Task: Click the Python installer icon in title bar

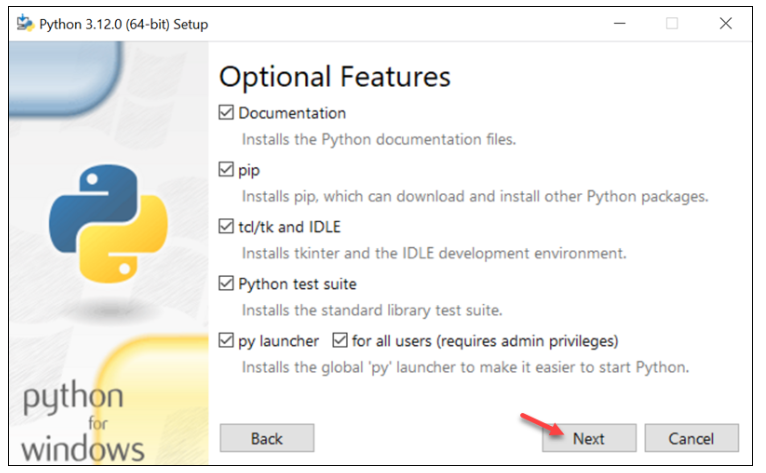Action: pyautogui.click(x=25, y=23)
